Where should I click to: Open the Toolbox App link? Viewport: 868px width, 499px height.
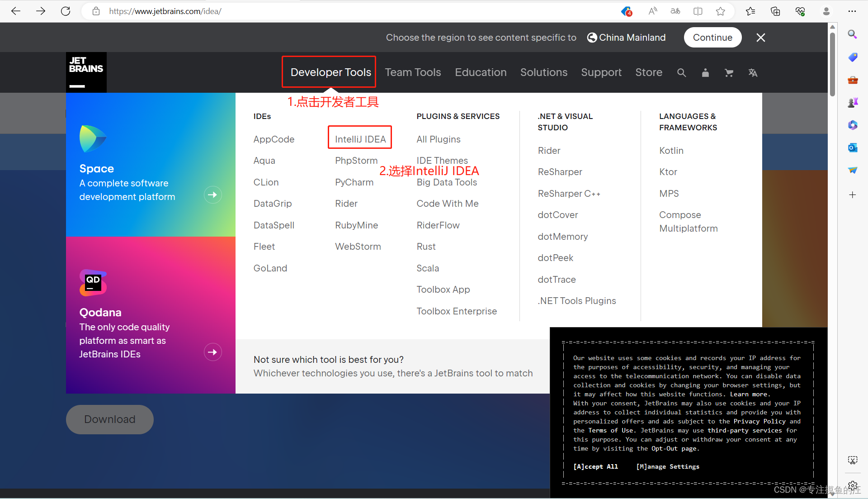pos(443,290)
